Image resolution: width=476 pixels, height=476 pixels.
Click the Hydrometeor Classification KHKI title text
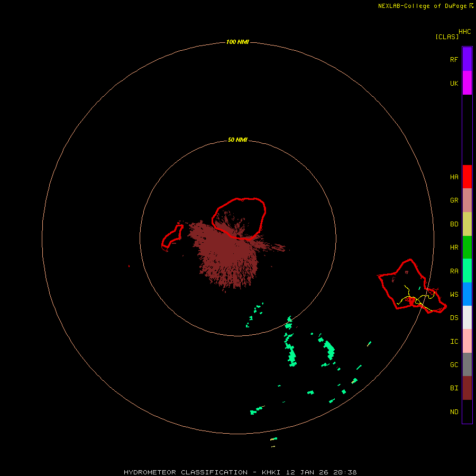tap(240, 472)
